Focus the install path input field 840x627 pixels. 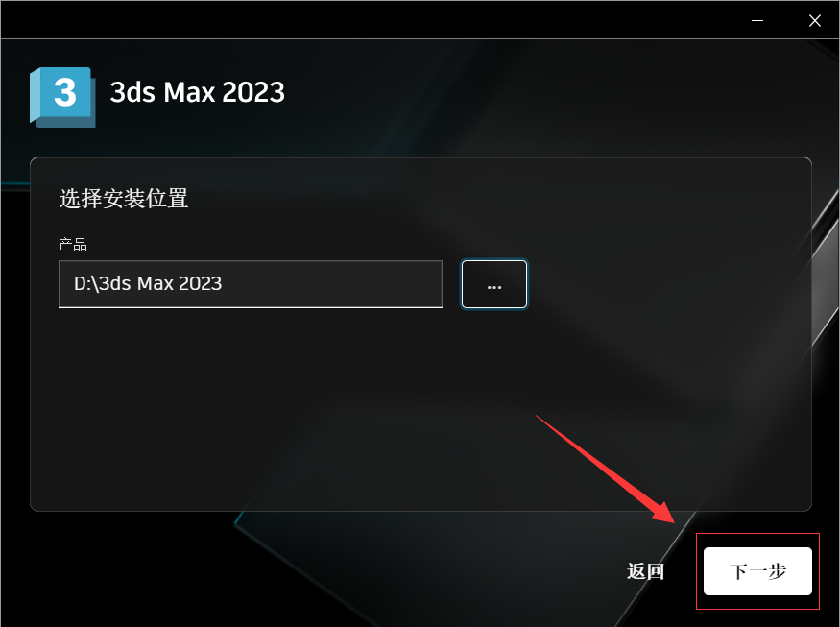click(x=251, y=284)
